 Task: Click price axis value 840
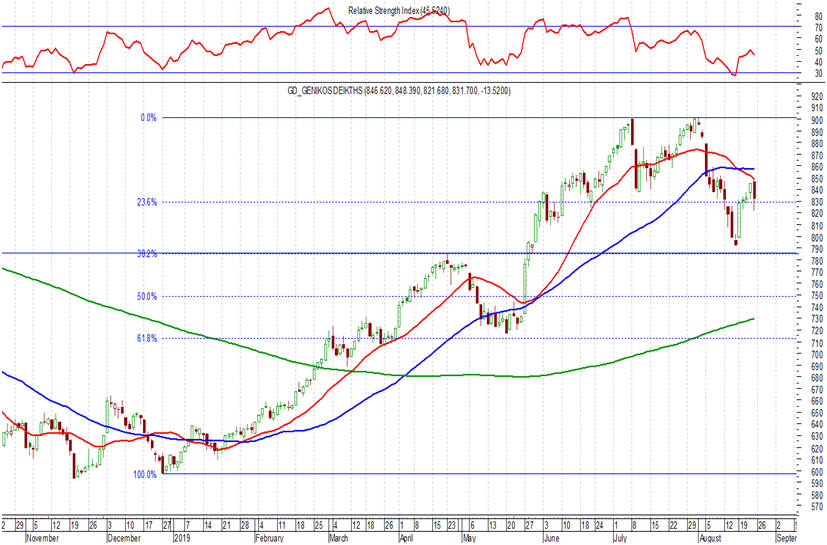[x=818, y=190]
